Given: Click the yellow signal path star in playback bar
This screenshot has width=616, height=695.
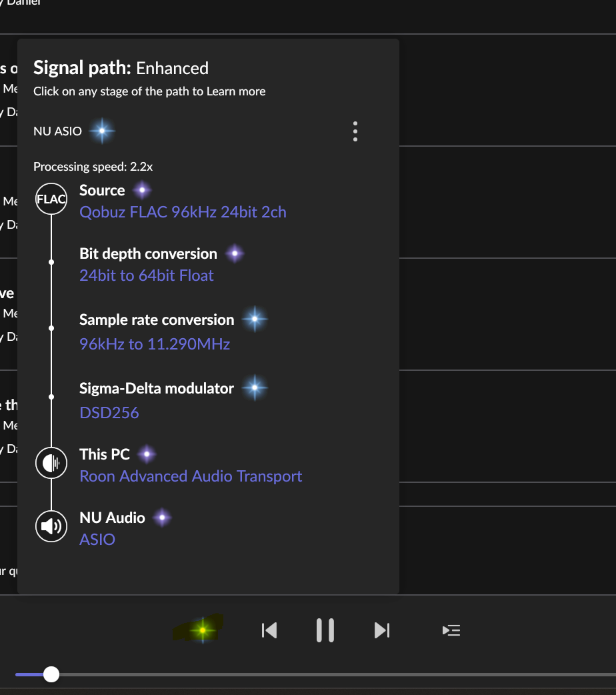Looking at the screenshot, I should click(202, 630).
